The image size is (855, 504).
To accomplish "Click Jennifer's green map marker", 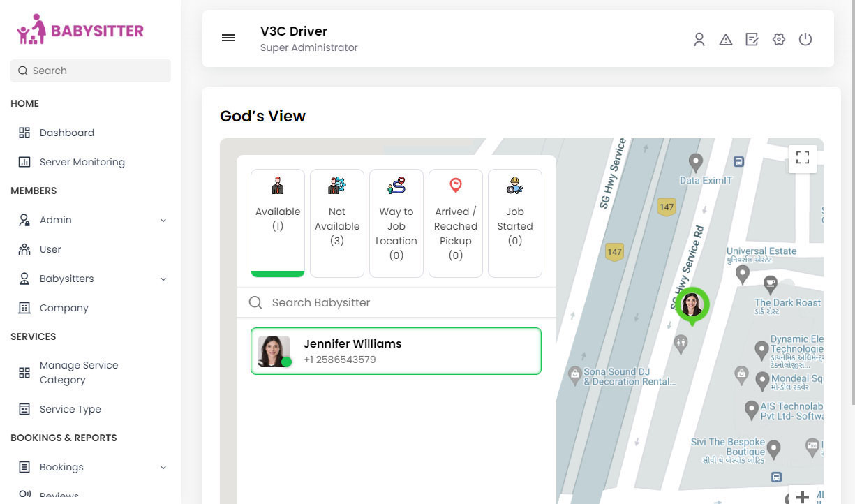I will (x=692, y=305).
